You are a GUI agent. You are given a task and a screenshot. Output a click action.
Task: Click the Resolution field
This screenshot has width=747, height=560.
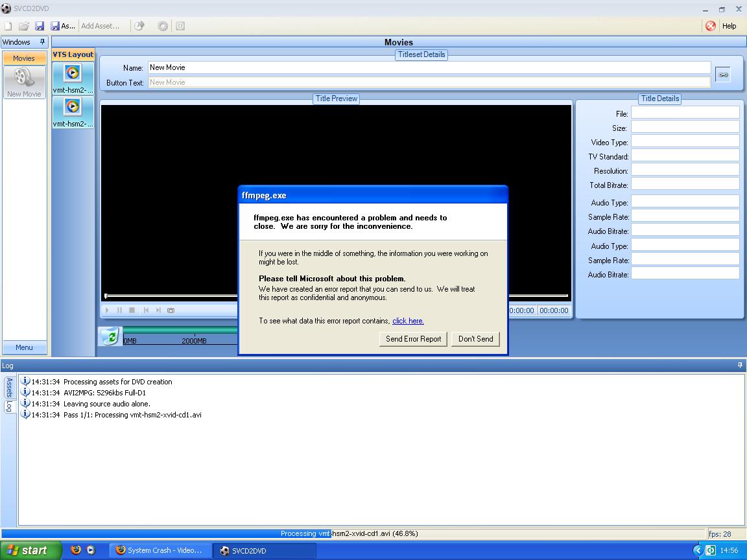(685, 170)
